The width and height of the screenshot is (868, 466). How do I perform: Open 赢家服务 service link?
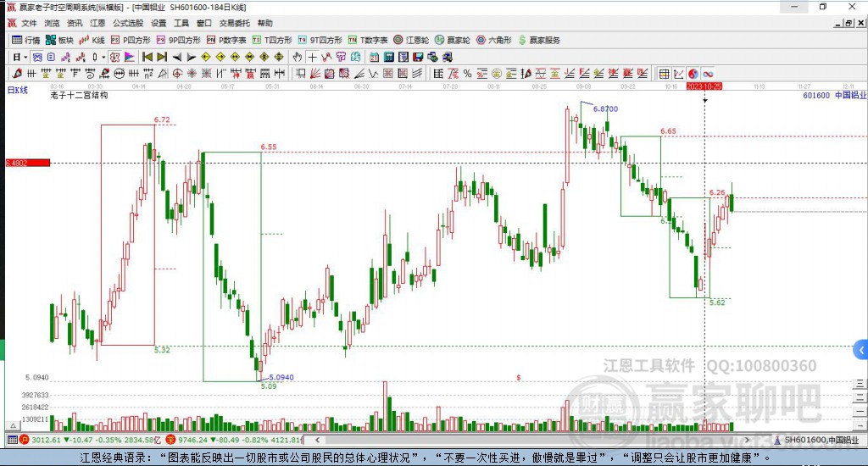539,40
